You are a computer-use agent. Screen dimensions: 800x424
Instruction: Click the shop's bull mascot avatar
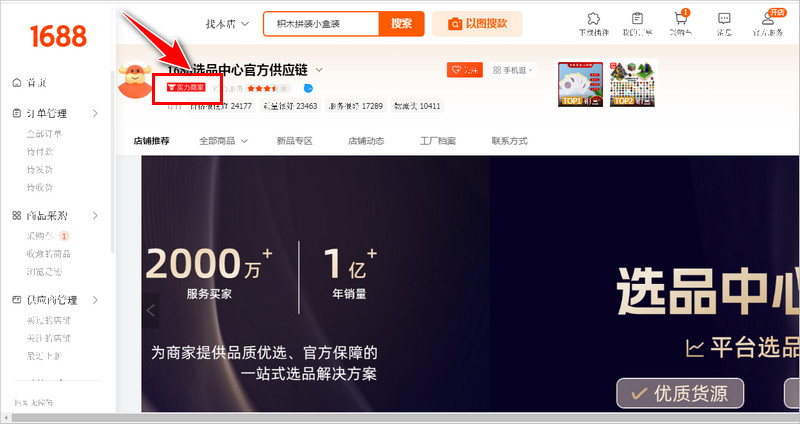click(135, 80)
